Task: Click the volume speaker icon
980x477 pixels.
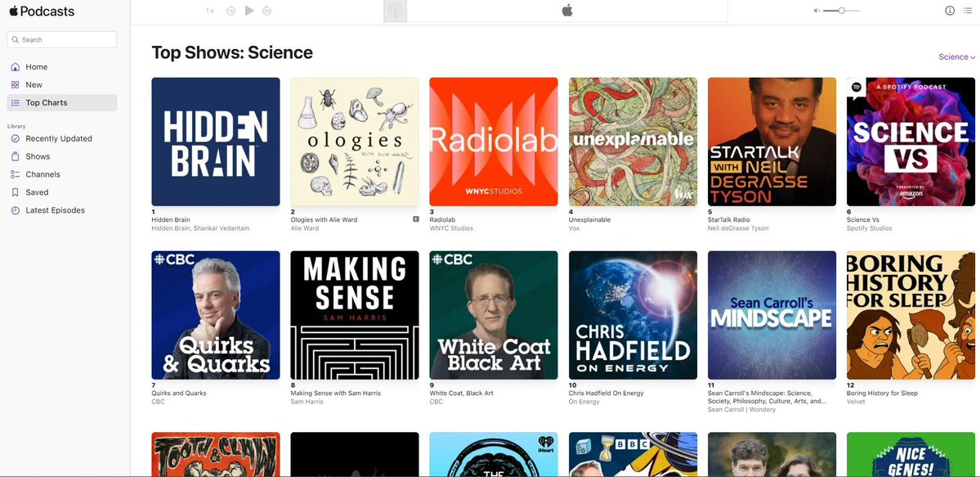Action: pyautogui.click(x=817, y=11)
